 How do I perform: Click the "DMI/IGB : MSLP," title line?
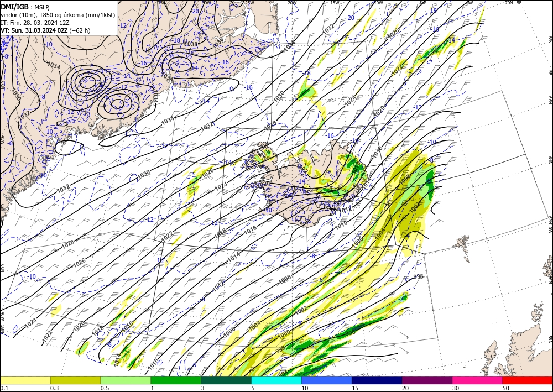coord(26,6)
